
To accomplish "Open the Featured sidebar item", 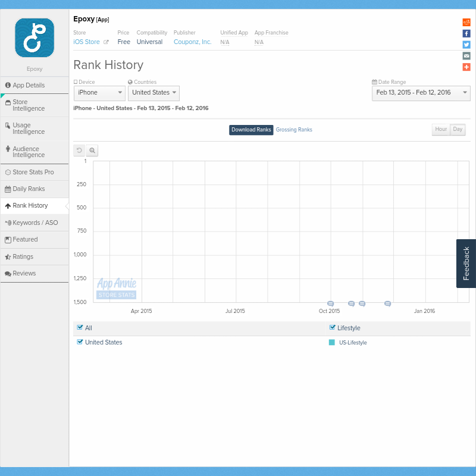I will pos(35,240).
